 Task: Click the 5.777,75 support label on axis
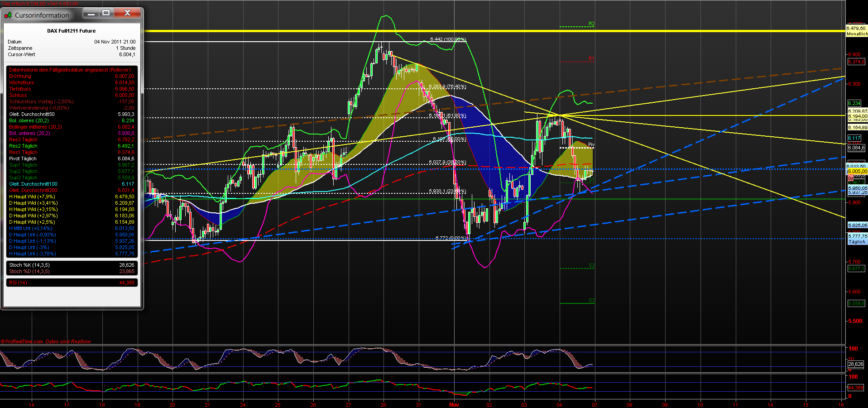coord(856,236)
